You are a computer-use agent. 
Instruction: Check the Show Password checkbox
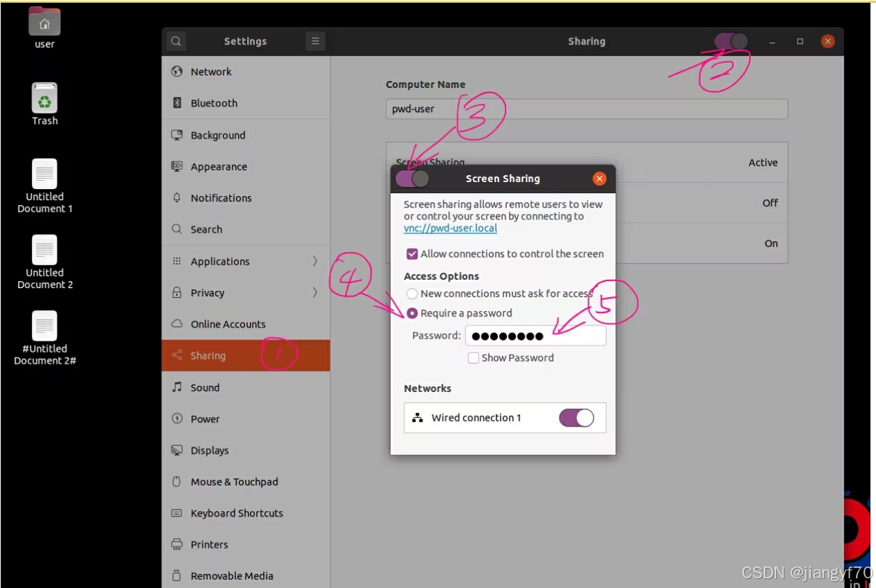coord(474,357)
